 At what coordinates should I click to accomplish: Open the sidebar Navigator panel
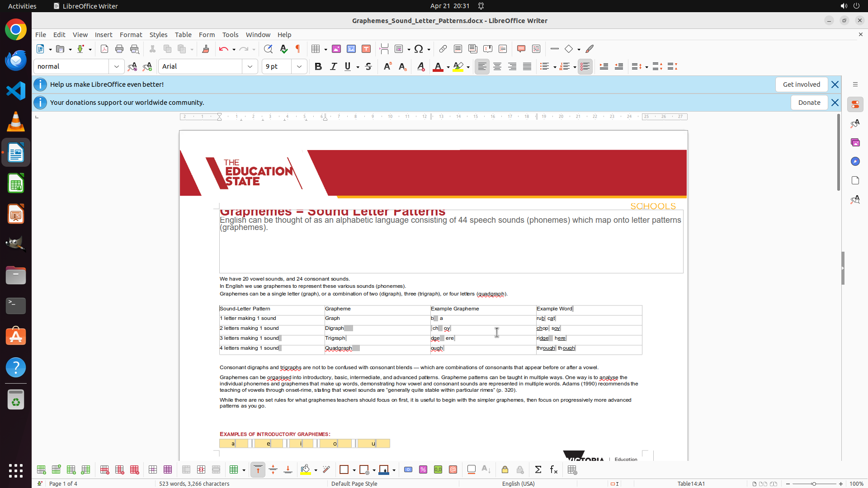pyautogui.click(x=855, y=162)
